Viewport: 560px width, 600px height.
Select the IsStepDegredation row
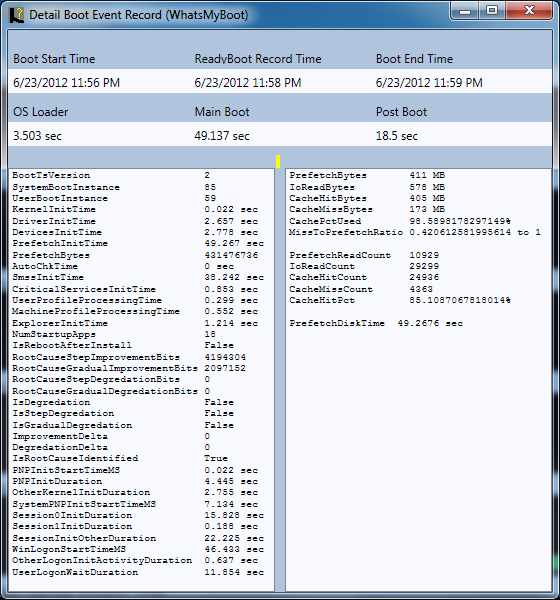tap(123, 414)
